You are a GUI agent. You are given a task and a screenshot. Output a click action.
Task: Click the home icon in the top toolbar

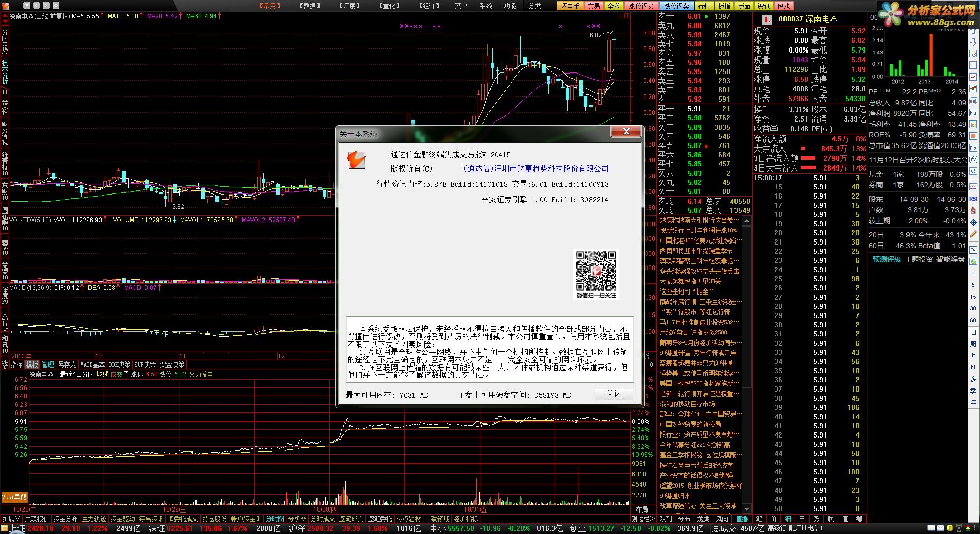(26, 6)
